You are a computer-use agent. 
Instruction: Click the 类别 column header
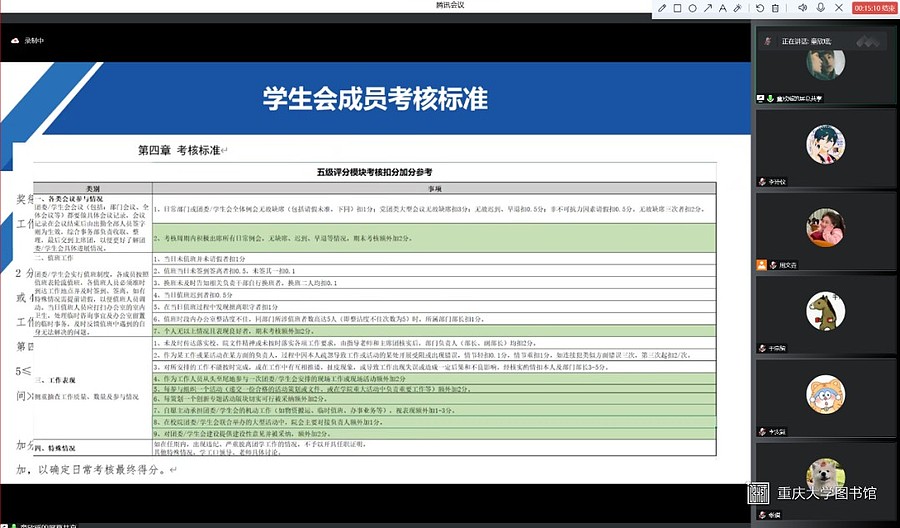click(x=93, y=188)
